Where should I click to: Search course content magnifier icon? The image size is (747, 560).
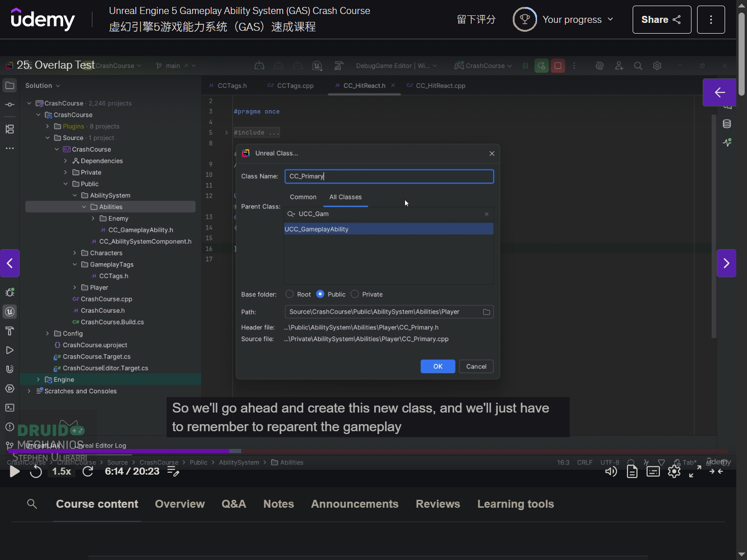pyautogui.click(x=32, y=504)
